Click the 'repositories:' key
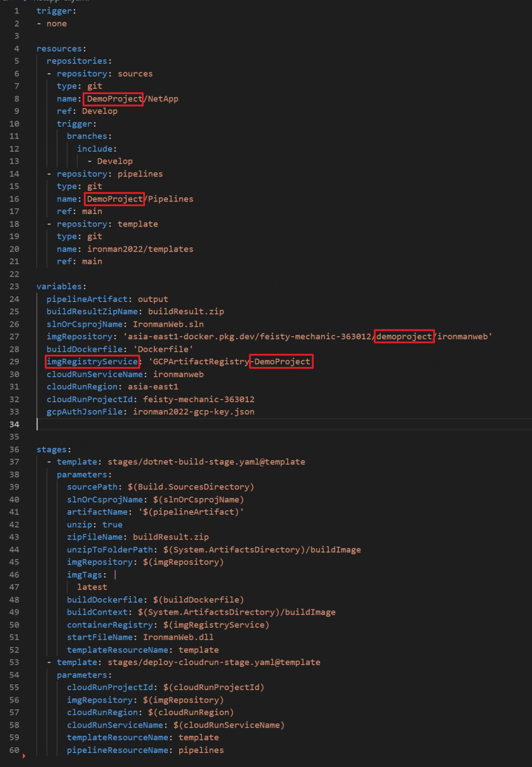This screenshot has width=532, height=767. [79, 61]
